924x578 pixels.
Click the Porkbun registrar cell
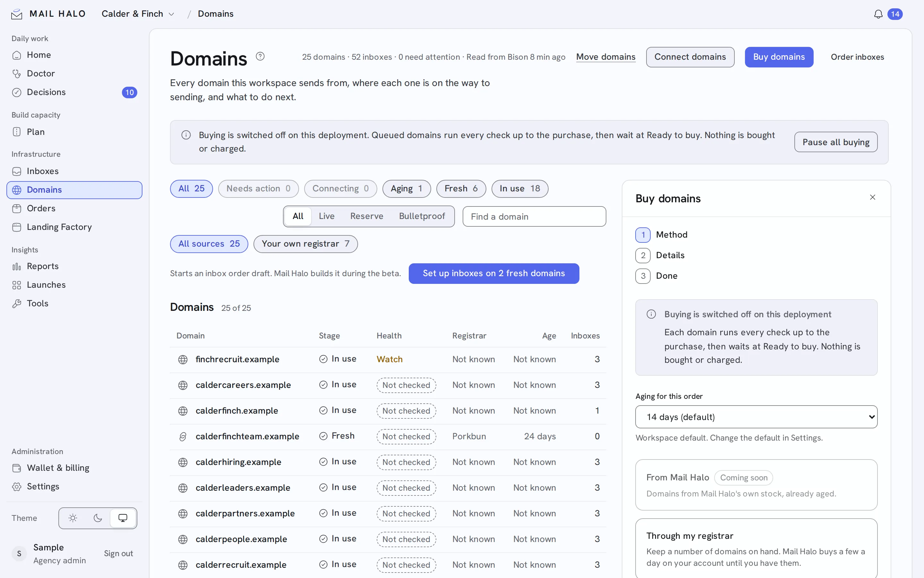469,437
